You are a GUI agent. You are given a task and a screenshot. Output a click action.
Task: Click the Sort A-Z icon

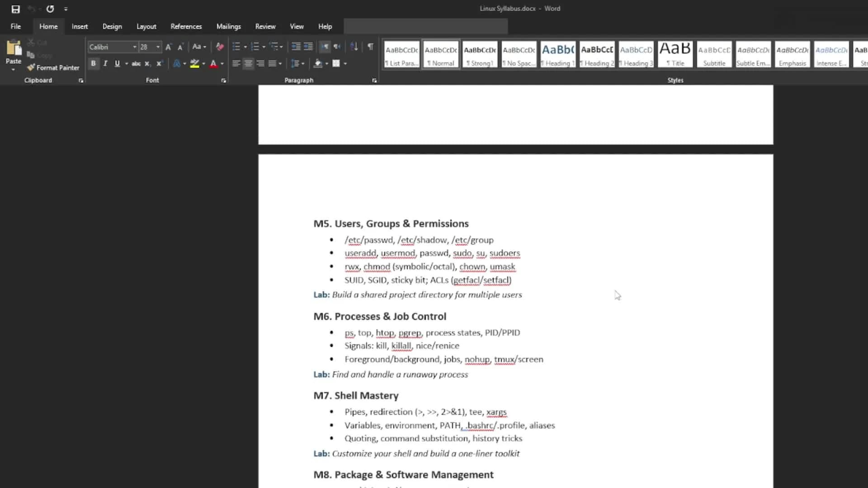coord(354,47)
